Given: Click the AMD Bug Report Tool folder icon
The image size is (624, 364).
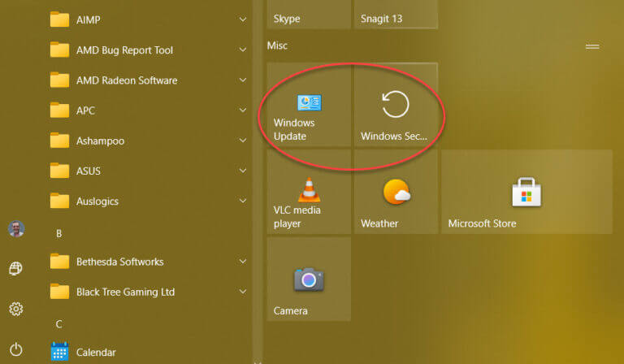Looking at the screenshot, I should (59, 50).
